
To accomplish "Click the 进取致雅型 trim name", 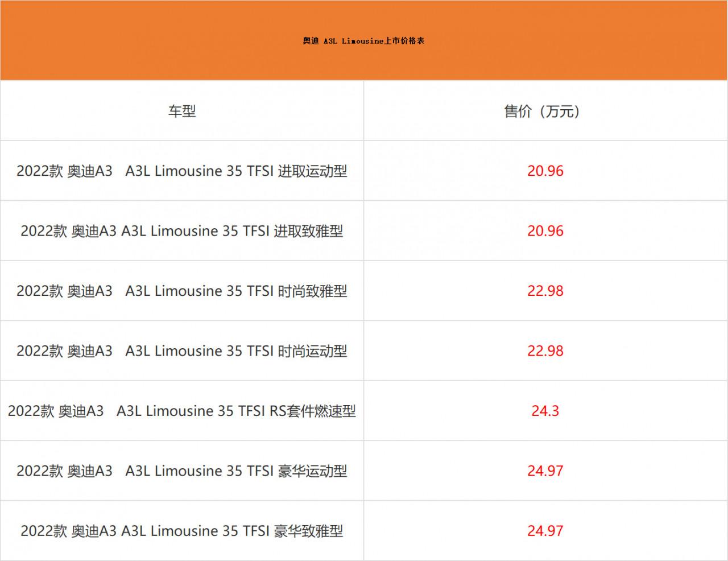I will (308, 231).
